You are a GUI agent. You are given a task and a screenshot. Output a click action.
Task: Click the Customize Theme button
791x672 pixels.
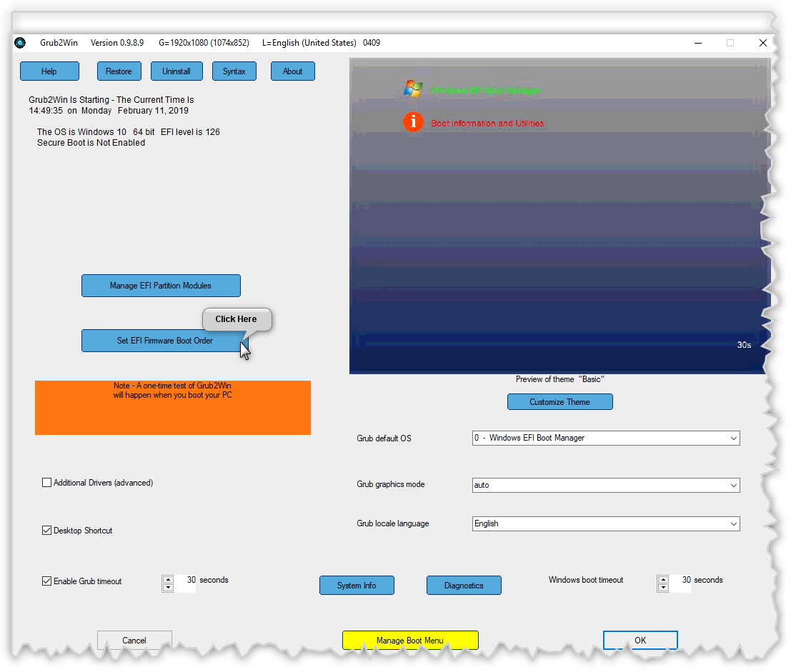point(560,402)
